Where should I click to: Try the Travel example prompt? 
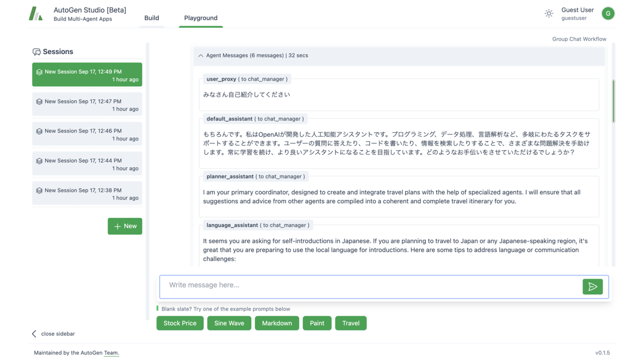coord(351,323)
